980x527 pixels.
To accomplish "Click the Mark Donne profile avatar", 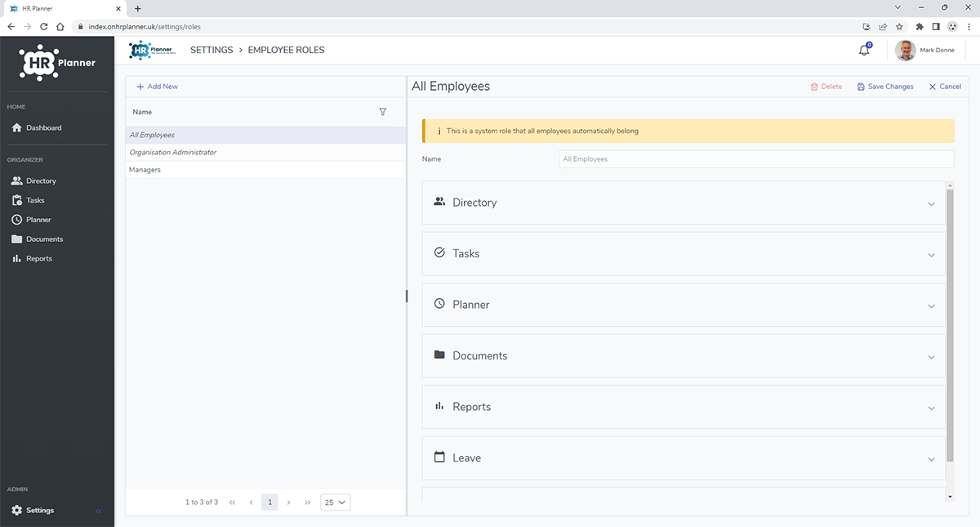I will [905, 51].
